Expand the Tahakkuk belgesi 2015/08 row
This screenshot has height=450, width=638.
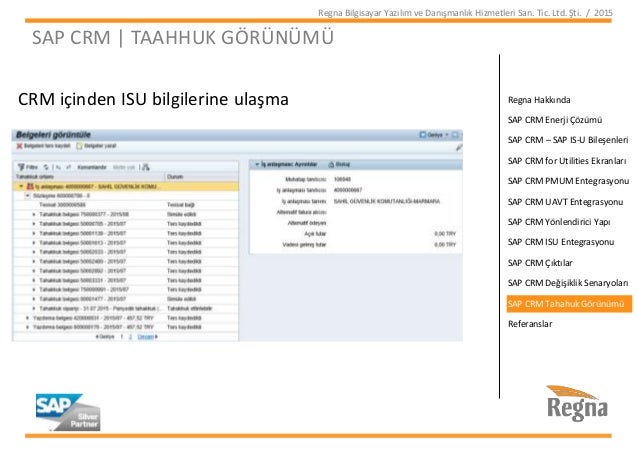click(x=34, y=214)
